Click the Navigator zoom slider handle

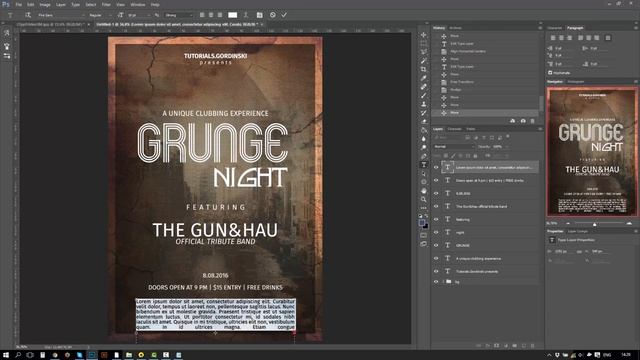(595, 224)
